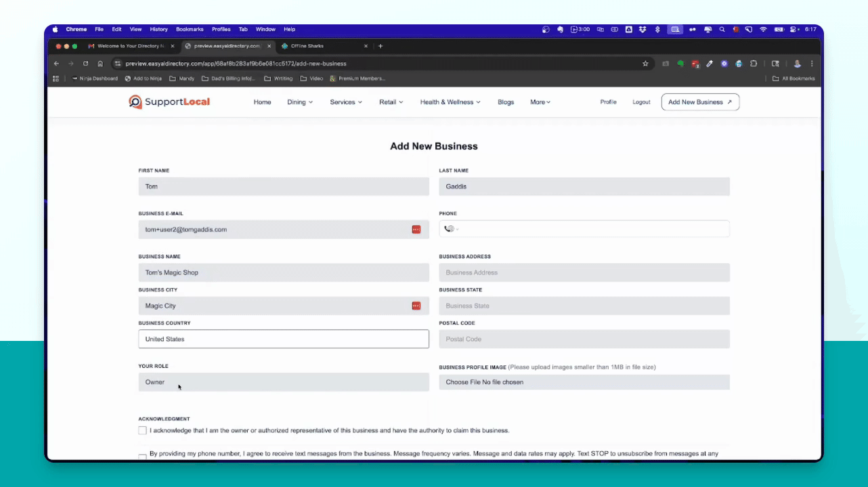Screen dimensions: 868x487
Task: Open the Wi-Fi status icon
Action: click(x=763, y=29)
